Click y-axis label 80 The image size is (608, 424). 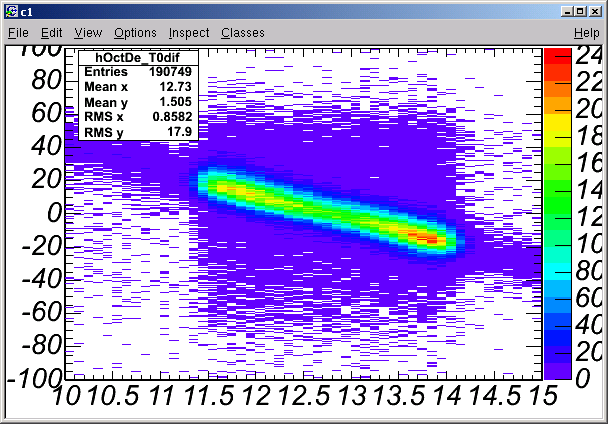[x=47, y=80]
